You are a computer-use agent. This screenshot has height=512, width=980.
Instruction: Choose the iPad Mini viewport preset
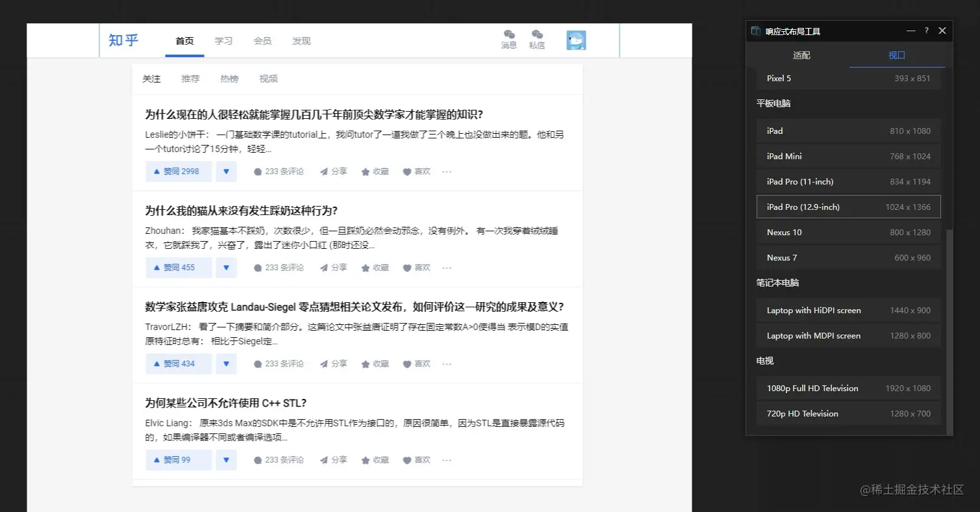(x=849, y=156)
